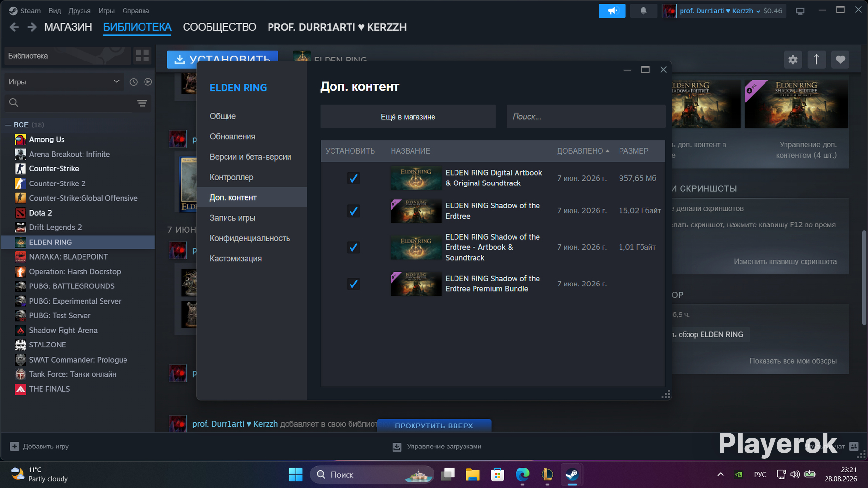
Task: Expand the Игры library filter dropdown
Action: pos(63,82)
